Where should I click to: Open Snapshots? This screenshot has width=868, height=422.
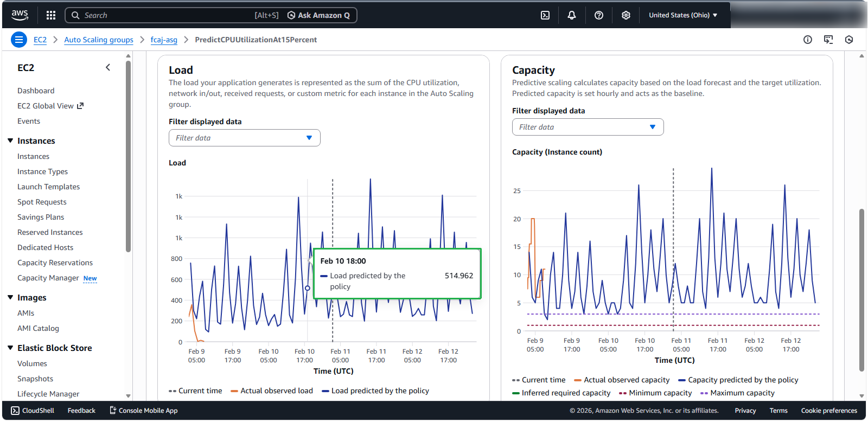click(x=35, y=379)
